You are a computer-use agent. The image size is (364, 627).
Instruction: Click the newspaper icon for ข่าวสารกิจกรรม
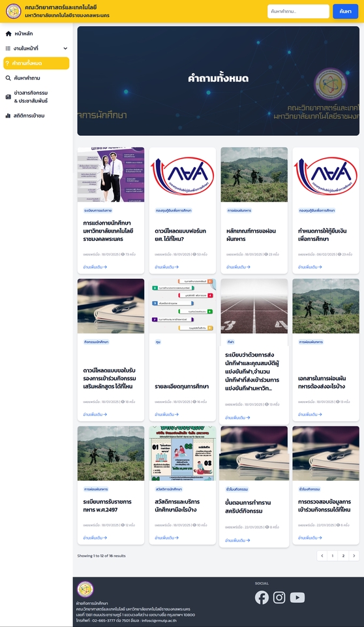(x=8, y=97)
